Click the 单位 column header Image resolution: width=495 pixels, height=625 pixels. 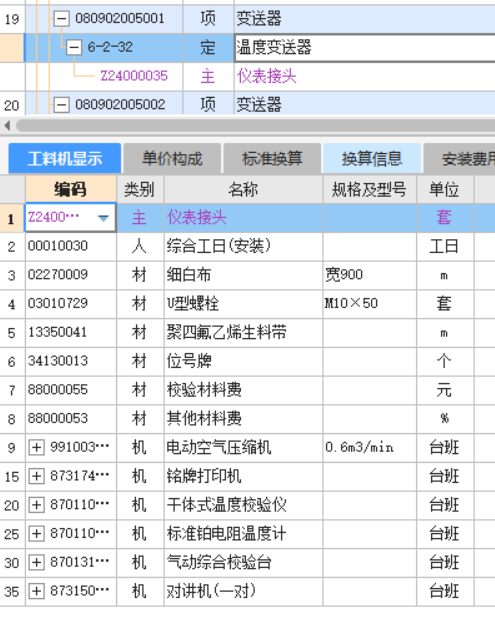point(445,189)
